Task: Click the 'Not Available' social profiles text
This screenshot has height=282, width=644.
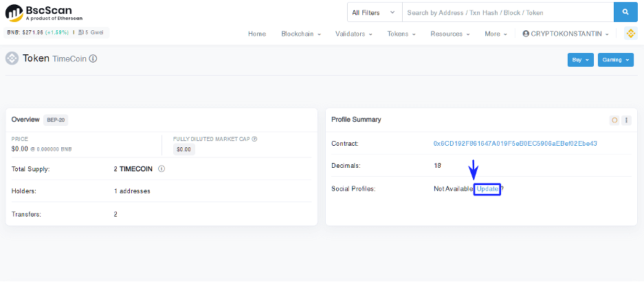Action: pos(454,189)
